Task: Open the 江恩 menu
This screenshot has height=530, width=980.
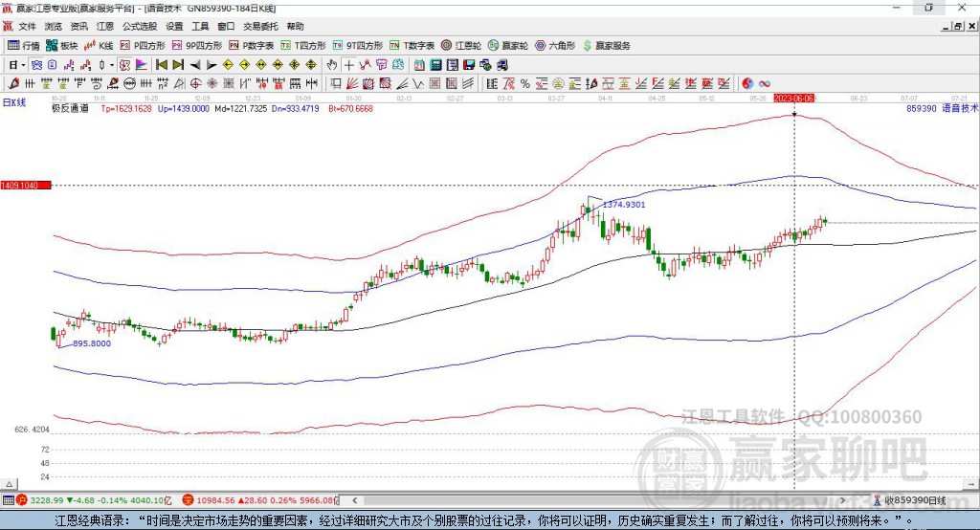Action: (x=105, y=26)
